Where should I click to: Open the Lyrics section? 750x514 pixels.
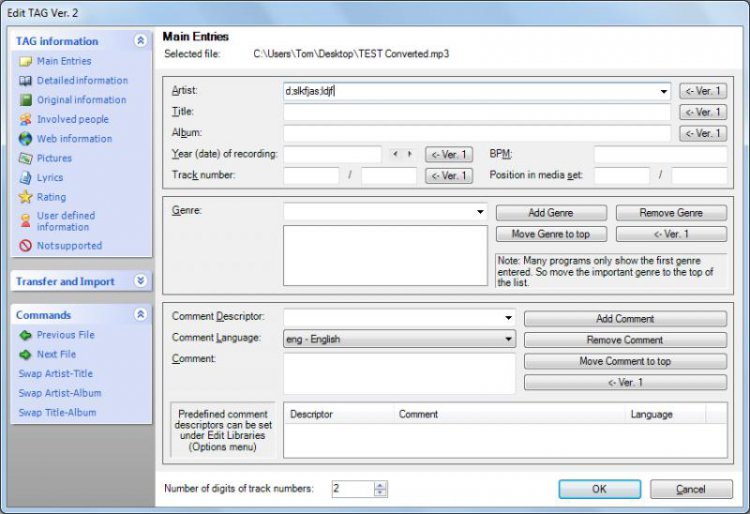[49, 177]
